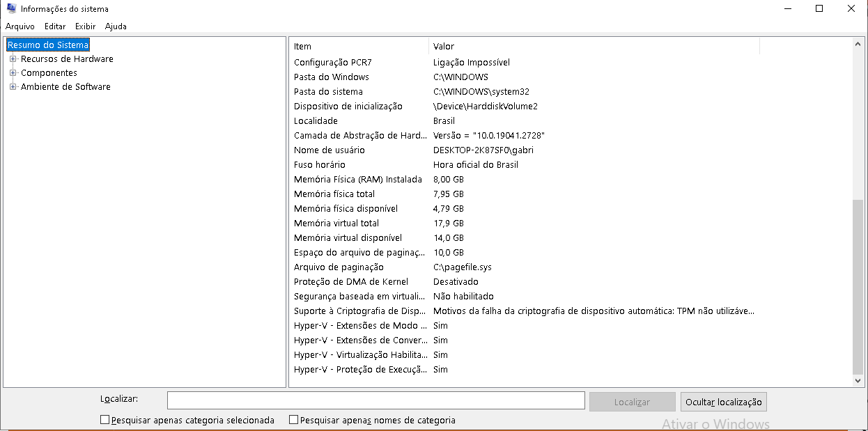Viewport: 868px width, 431px height.
Task: Select the Nome de usuário row
Action: pos(525,150)
